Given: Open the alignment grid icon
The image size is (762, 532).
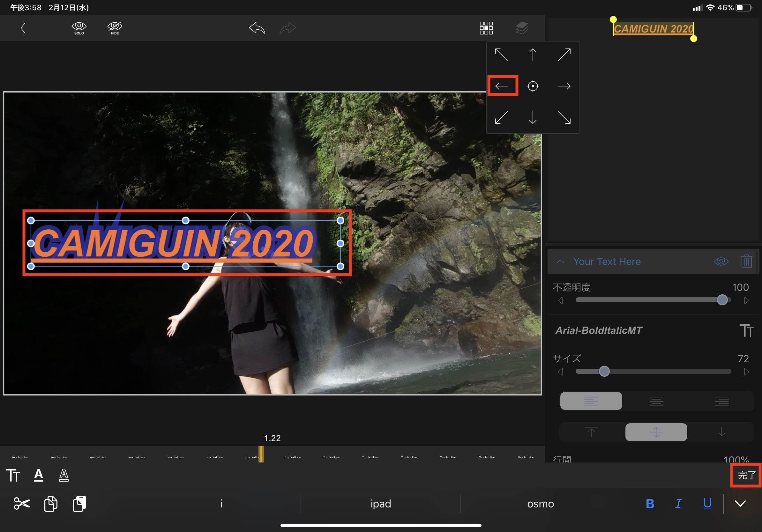Looking at the screenshot, I should [486, 28].
